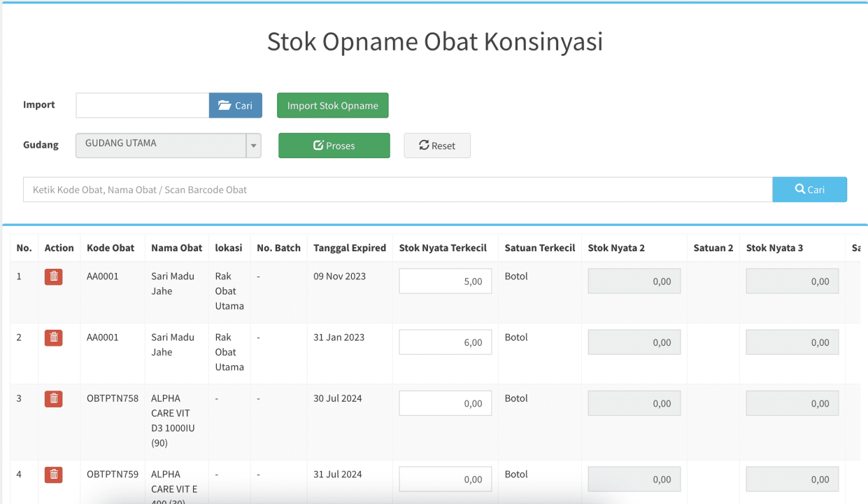The width and height of the screenshot is (868, 504).
Task: Click Stok Nyata 3 field in row 1
Action: [x=792, y=281]
